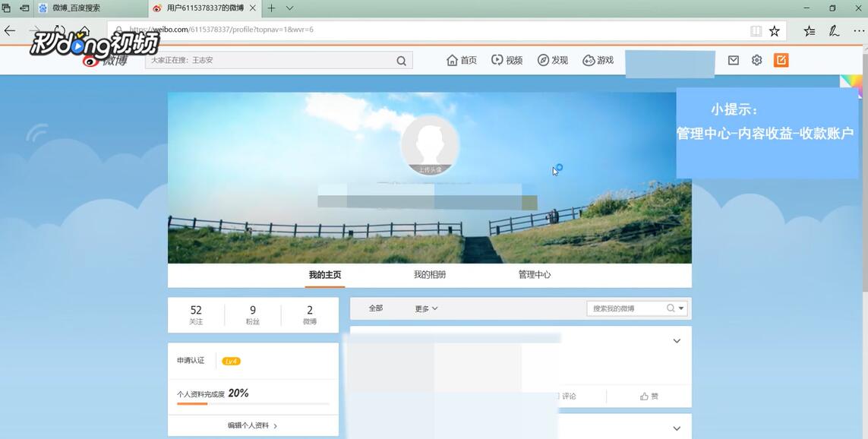Click the magnifier in 搜索我的微博 box
Screen dimensions: 868x439
[671, 308]
